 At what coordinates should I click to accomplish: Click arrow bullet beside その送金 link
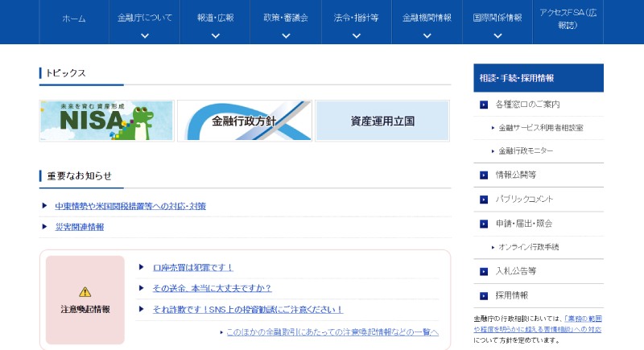pos(142,288)
